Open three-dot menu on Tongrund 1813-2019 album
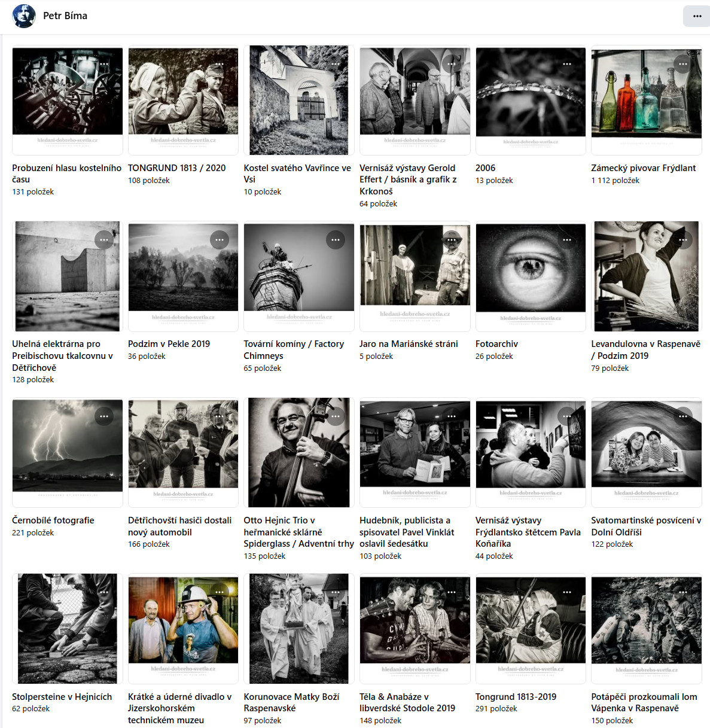Image resolution: width=710 pixels, height=728 pixels. pos(567,592)
